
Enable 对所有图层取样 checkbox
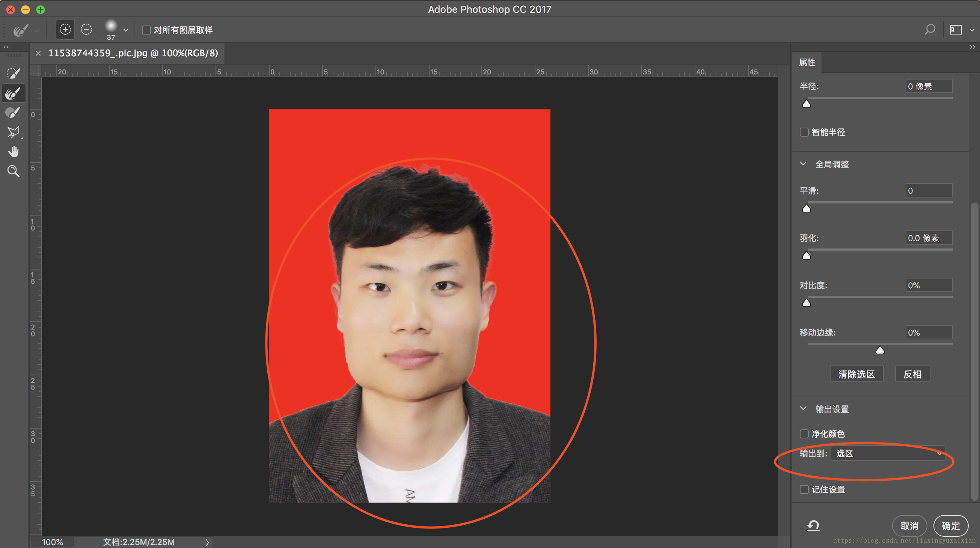pyautogui.click(x=146, y=30)
